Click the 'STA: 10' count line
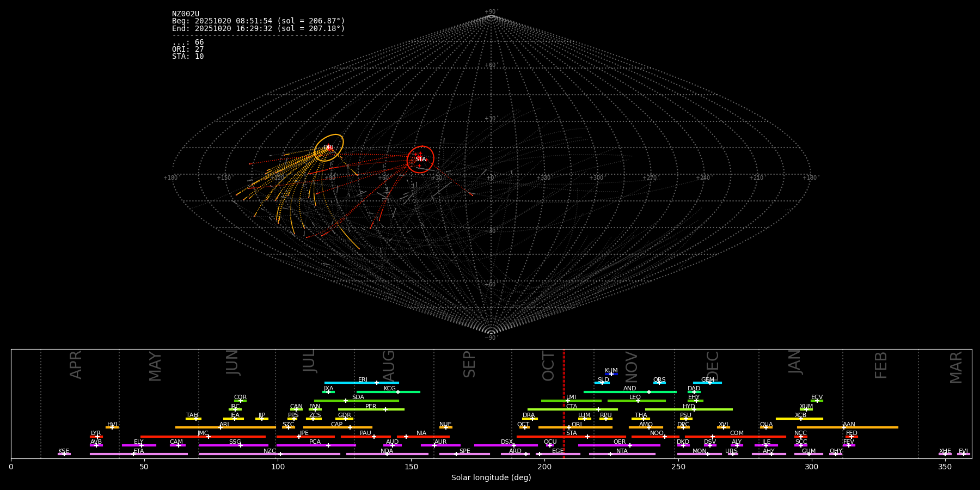Screen dimensions: 980x490 click(188, 57)
